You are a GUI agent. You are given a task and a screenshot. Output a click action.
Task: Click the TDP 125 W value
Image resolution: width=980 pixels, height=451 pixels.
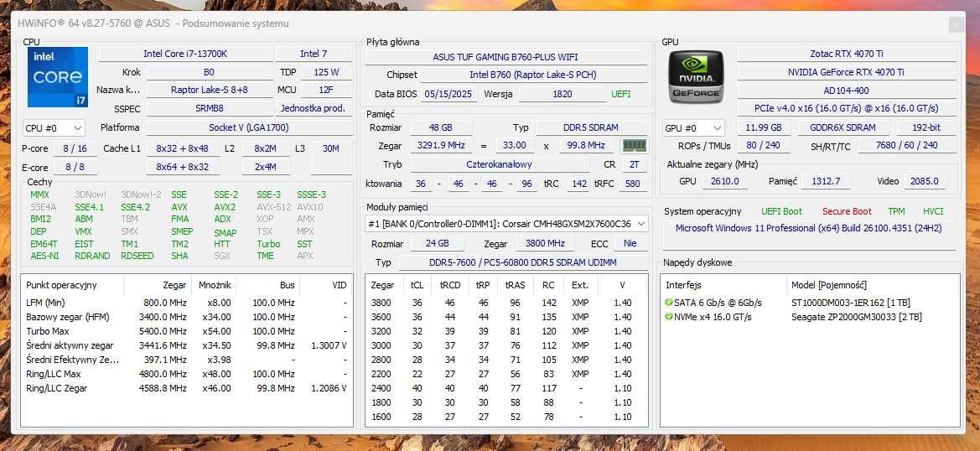point(326,72)
